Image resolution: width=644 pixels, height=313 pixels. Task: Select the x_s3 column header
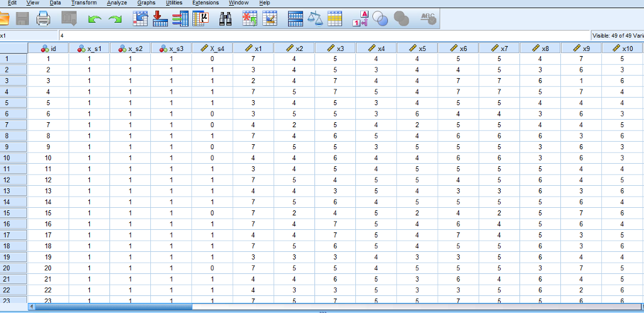(x=171, y=48)
